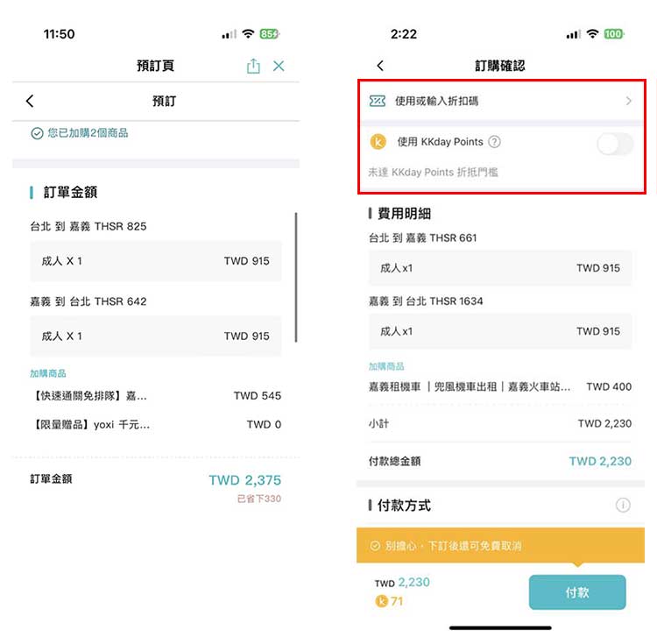Open KKday Points help question mark
Screen dimensions: 657x644
pos(494,142)
